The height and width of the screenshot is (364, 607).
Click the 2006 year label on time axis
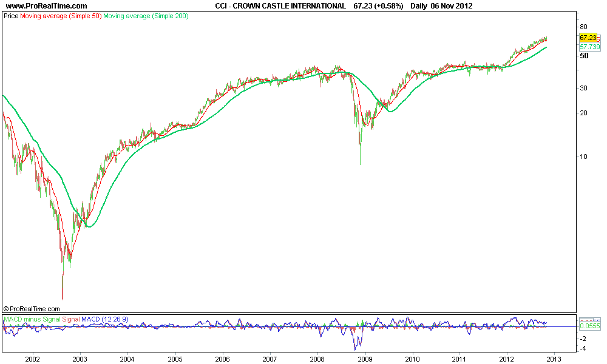222,359
